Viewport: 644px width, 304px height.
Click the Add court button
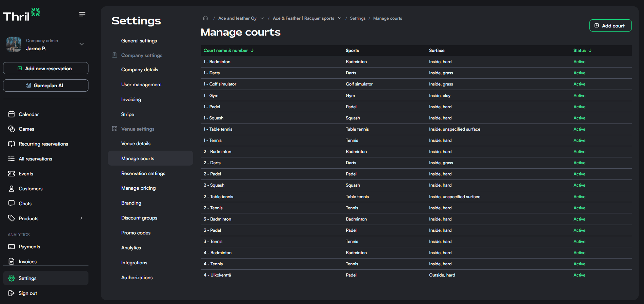click(x=610, y=26)
